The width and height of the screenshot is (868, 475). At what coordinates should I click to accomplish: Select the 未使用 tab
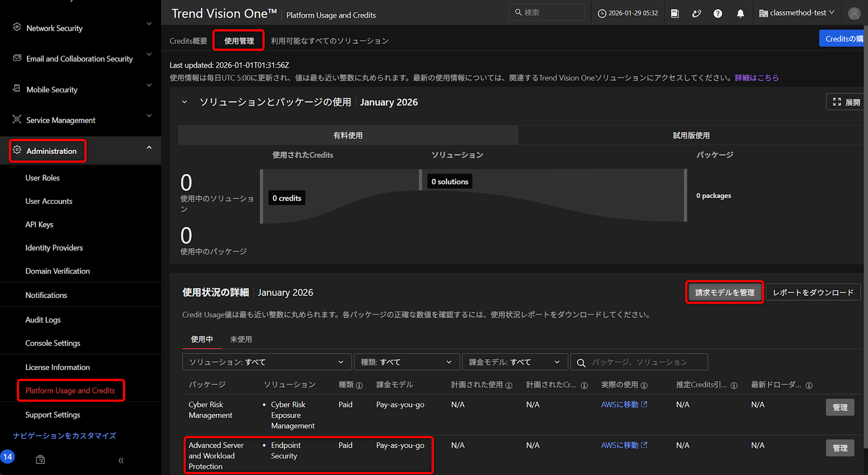(241, 339)
